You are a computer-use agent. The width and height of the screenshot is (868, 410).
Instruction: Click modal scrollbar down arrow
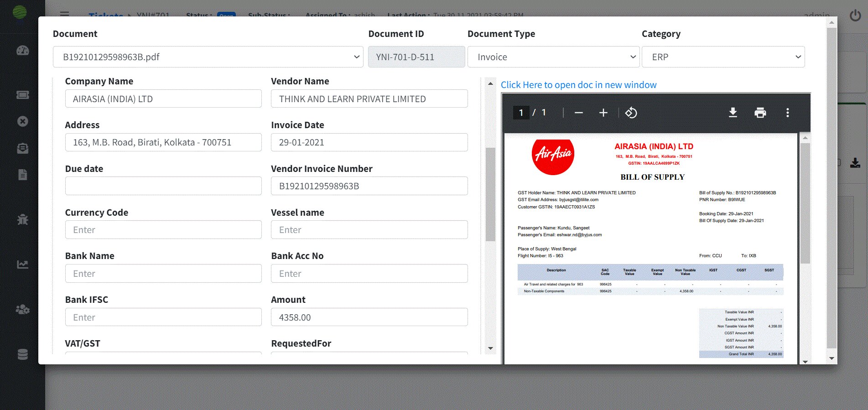(x=832, y=358)
